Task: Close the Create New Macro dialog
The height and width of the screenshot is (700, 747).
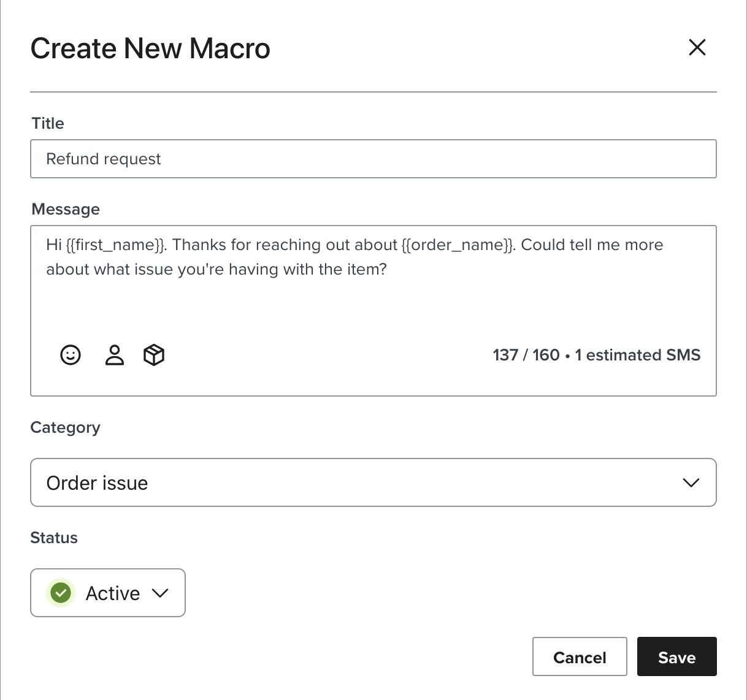Action: [697, 48]
